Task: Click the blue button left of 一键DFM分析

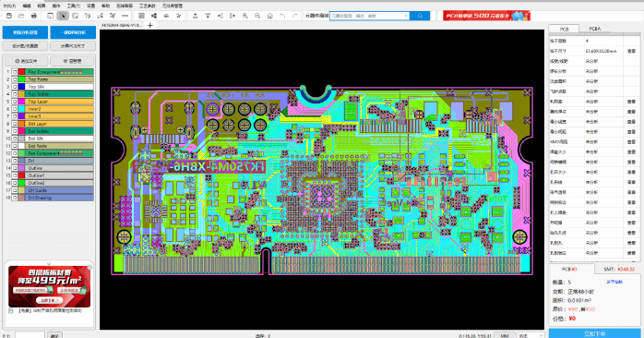Action: (25, 32)
